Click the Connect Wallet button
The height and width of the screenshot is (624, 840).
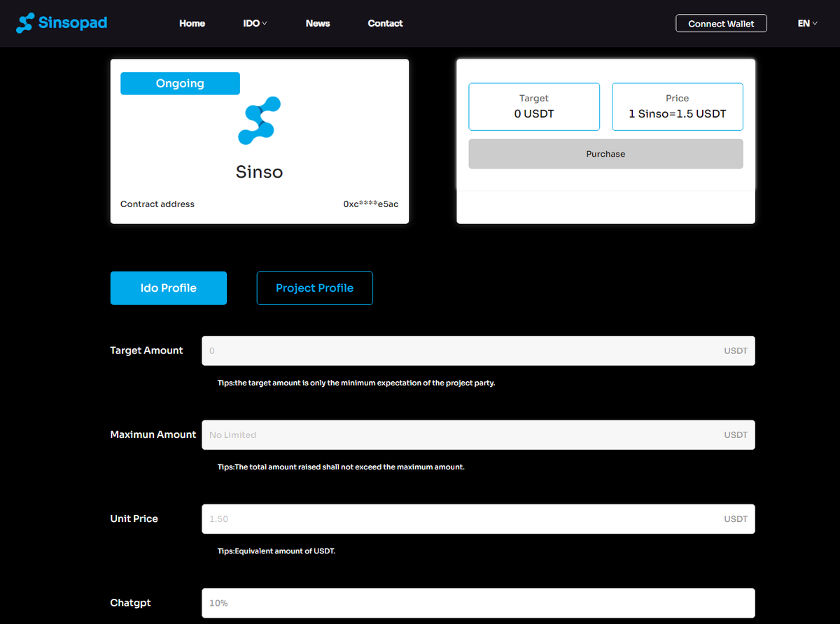tap(721, 23)
